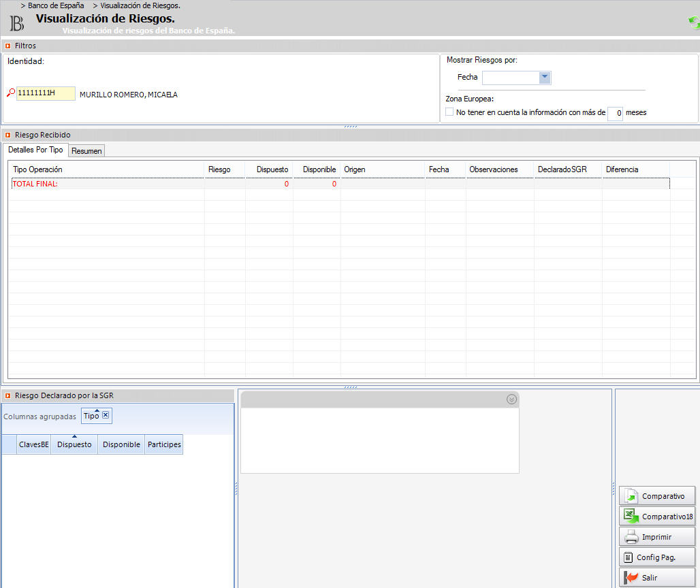Collapse the Filtros section expander

click(x=7, y=46)
